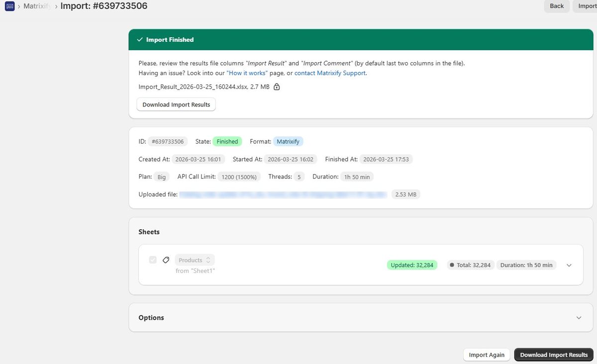Click the Import: #639733506 page title
Viewport: 597px width, 364px height.
[104, 6]
